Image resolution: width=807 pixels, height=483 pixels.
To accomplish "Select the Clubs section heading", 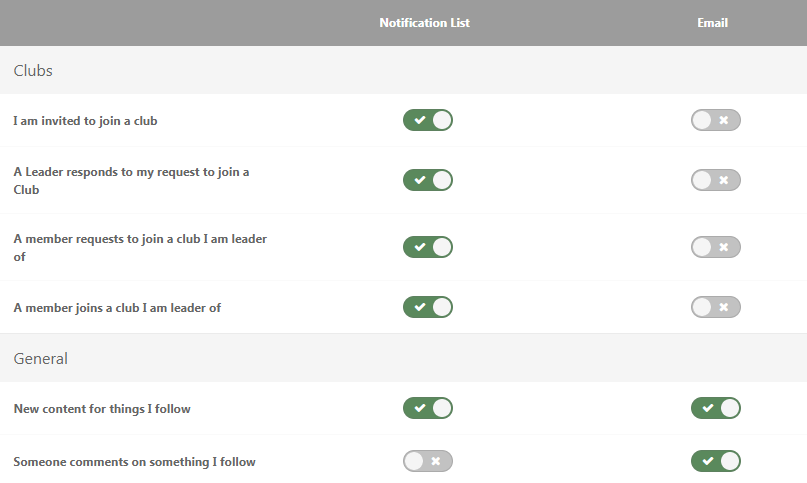I will click(x=33, y=71).
